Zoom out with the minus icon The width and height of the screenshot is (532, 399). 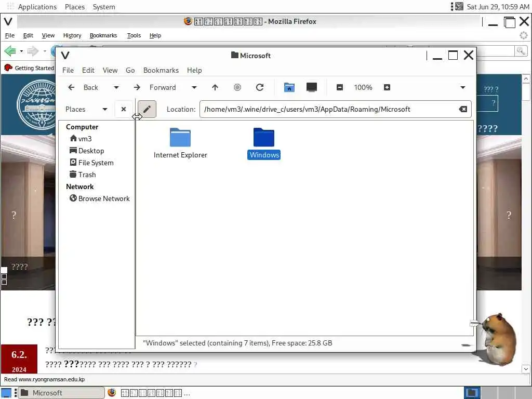[x=340, y=87]
